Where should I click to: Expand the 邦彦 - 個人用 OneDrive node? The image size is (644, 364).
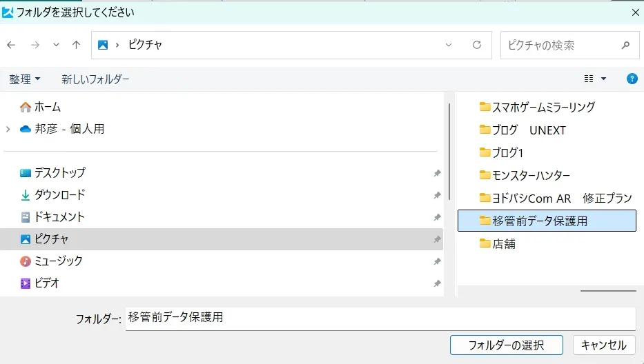pyautogui.click(x=8, y=129)
